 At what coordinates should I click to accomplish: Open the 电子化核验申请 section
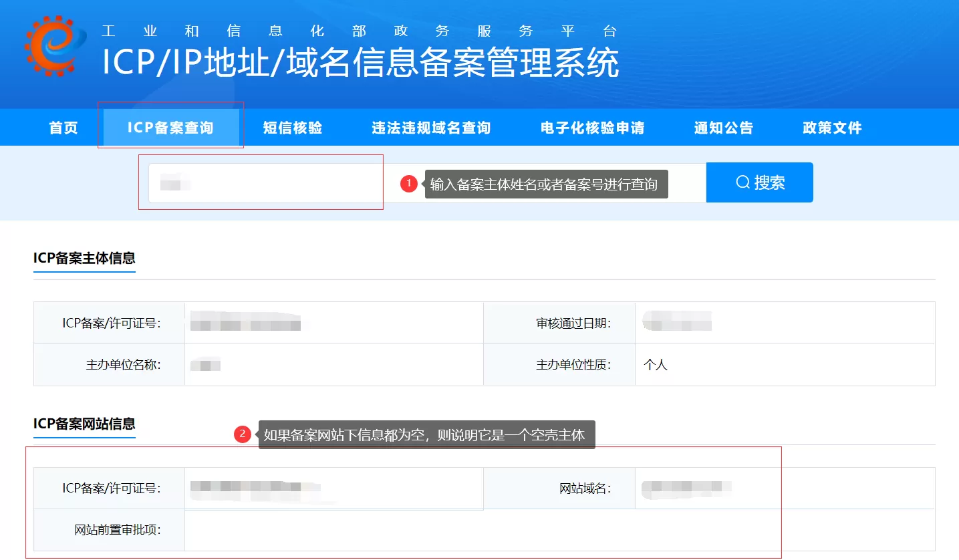click(x=591, y=127)
